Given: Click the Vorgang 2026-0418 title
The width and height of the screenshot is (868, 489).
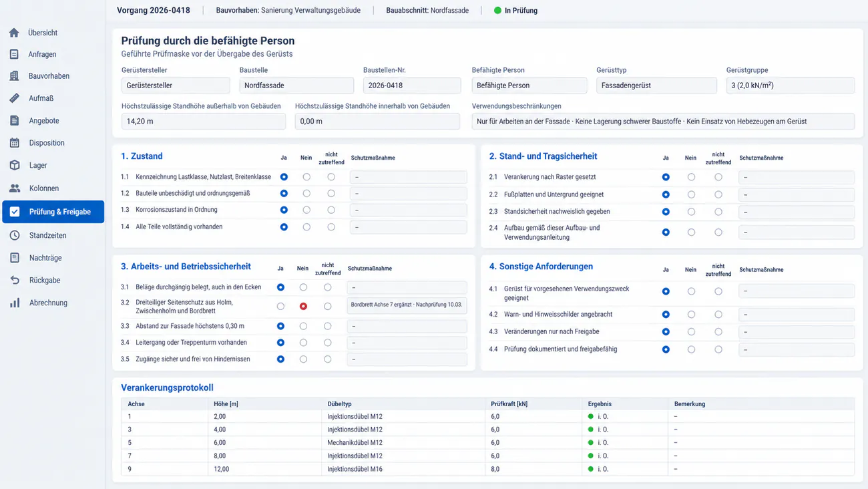Looking at the screenshot, I should click(x=154, y=11).
